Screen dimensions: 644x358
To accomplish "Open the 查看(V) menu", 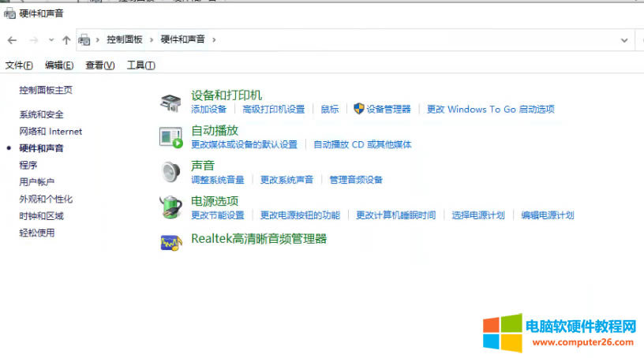I will point(99,65).
